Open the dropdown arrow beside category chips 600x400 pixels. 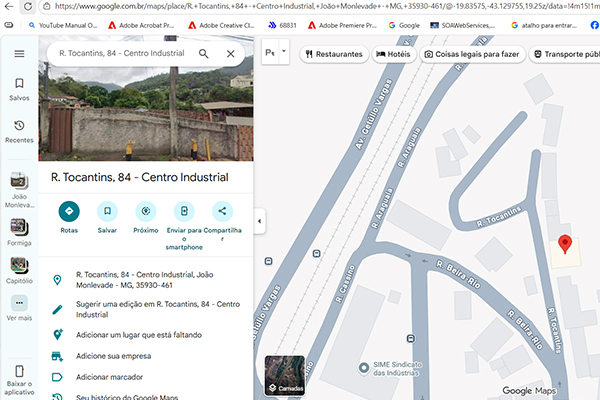285,52
